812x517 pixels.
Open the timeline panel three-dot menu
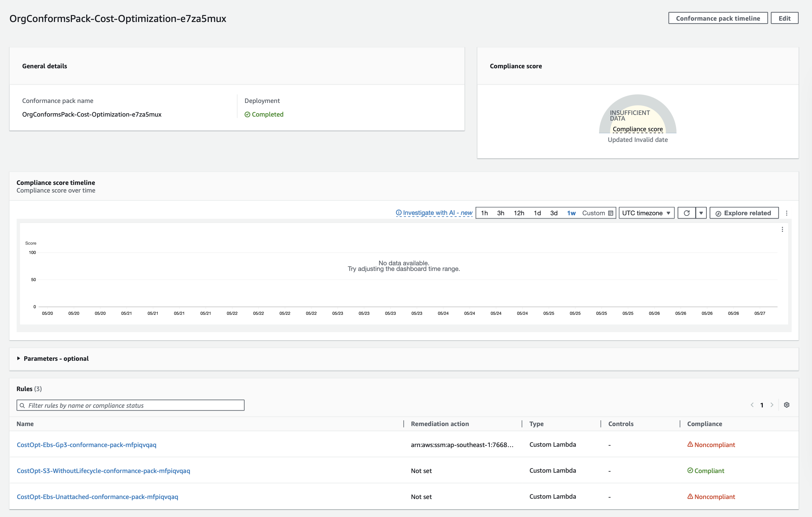tap(787, 213)
